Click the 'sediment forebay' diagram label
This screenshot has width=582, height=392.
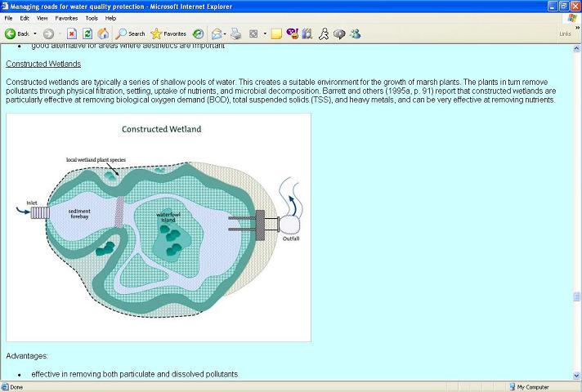(79, 214)
